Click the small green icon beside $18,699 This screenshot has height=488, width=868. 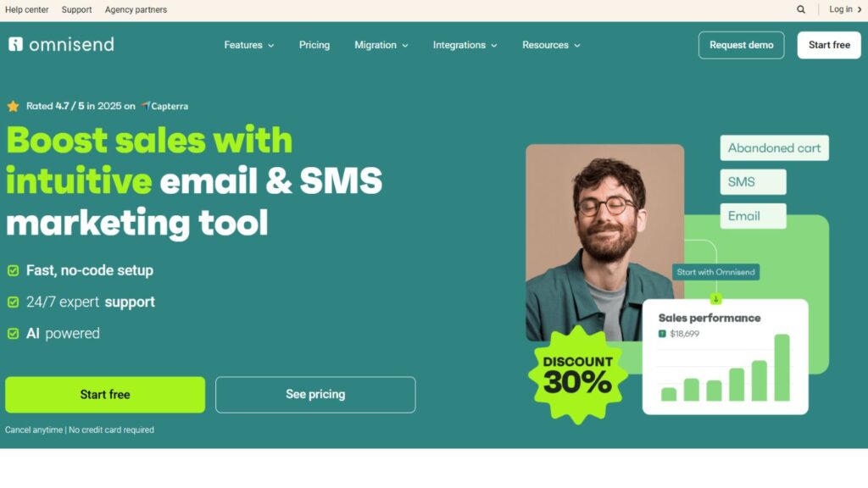(x=662, y=334)
